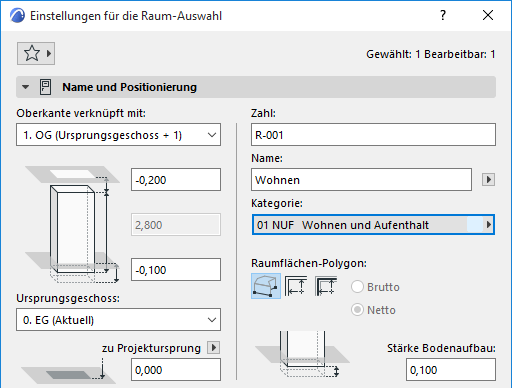
Task: Collapse the Name und Positionierung panel
Action: pyautogui.click(x=25, y=87)
